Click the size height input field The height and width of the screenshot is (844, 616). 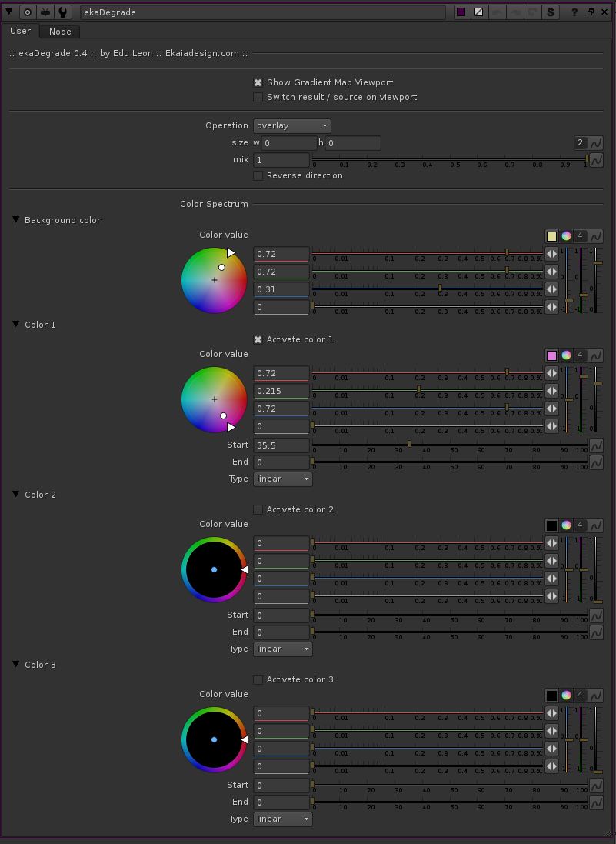353,142
